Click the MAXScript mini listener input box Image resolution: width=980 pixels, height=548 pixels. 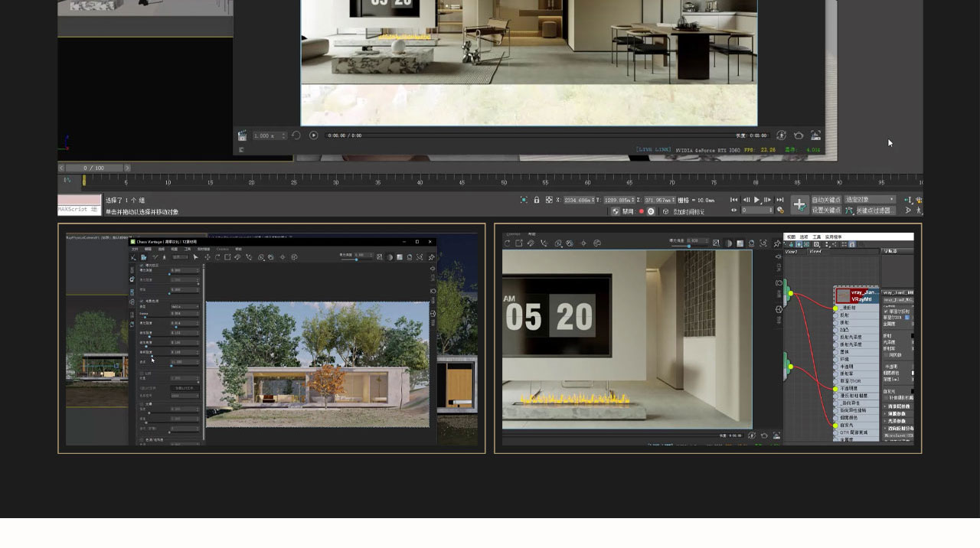[79, 205]
